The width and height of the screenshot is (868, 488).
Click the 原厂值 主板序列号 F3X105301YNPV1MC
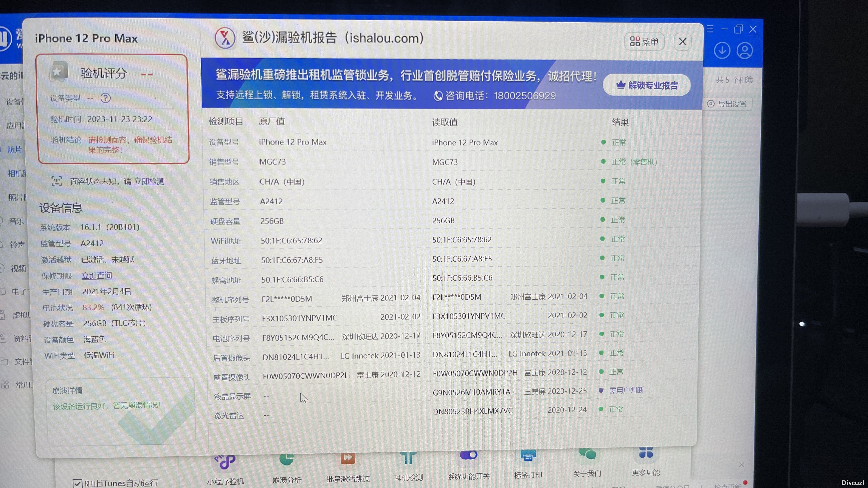click(299, 318)
